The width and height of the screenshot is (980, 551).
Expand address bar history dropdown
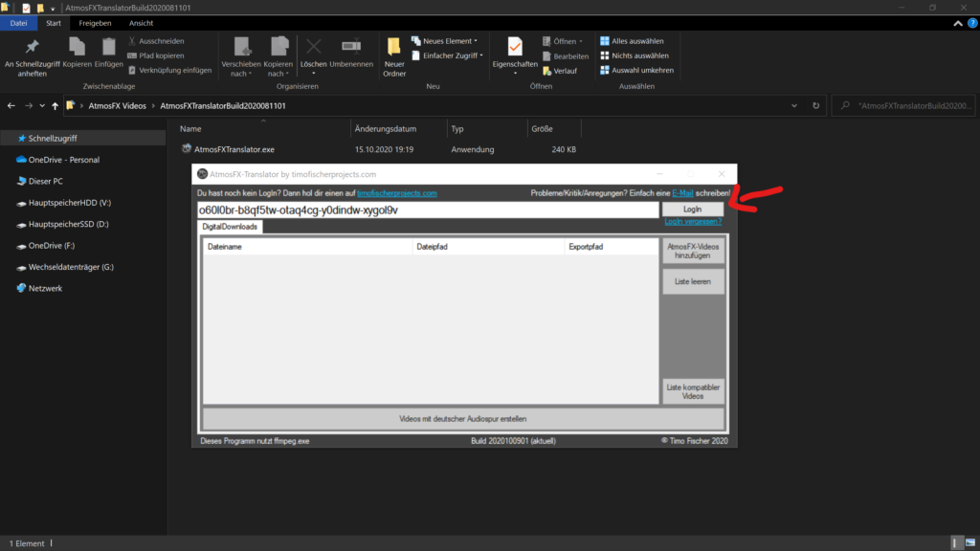pos(794,105)
